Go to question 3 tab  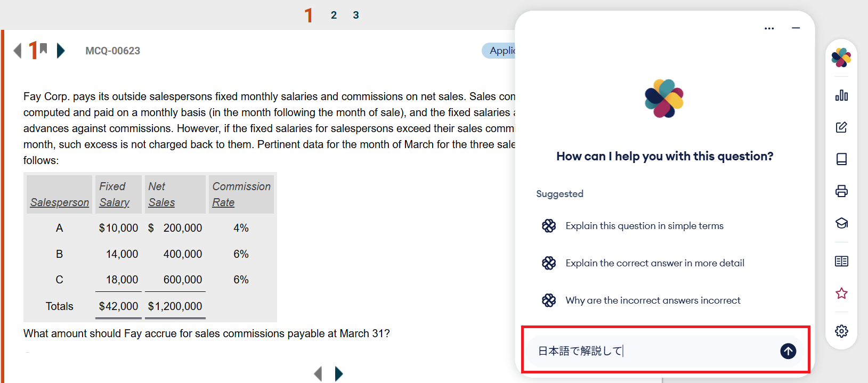[x=356, y=15]
